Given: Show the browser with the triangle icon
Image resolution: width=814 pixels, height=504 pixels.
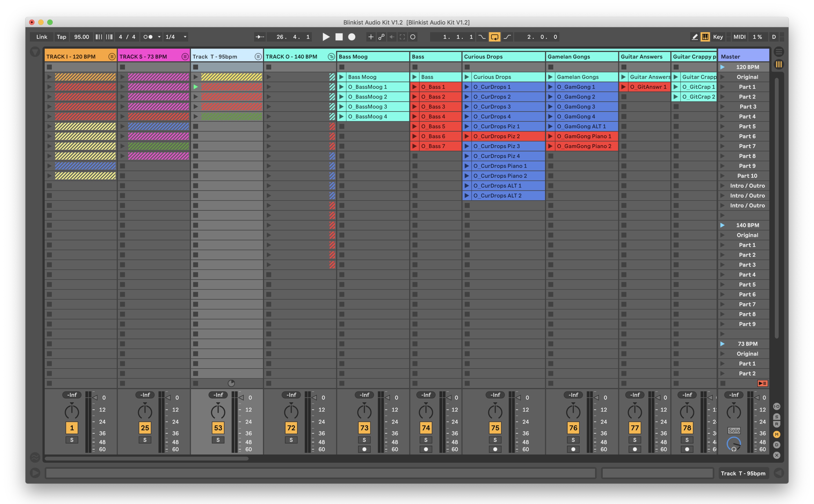Looking at the screenshot, I should 35,52.
